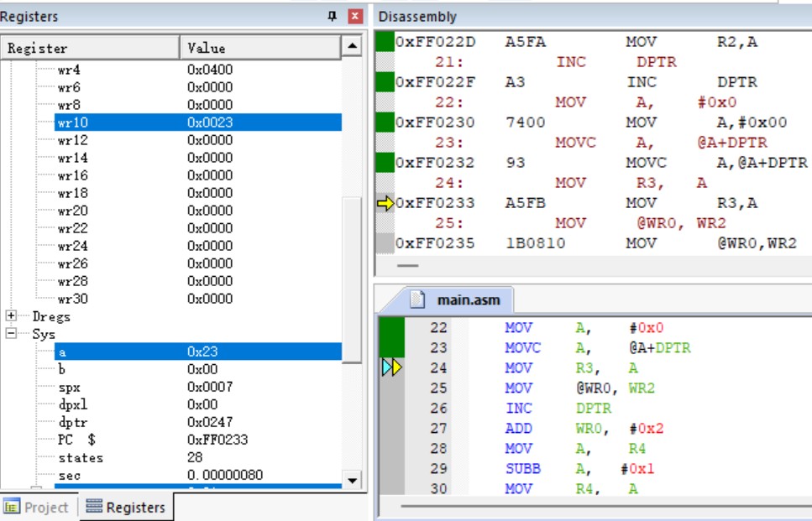Select the wr6 register row
The width and height of the screenshot is (812, 521).
[x=198, y=87]
